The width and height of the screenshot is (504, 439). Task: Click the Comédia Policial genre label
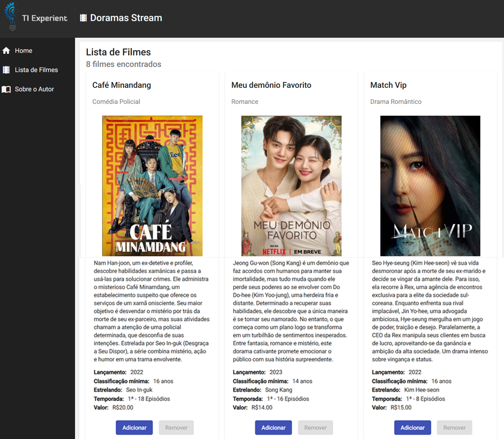click(x=116, y=102)
